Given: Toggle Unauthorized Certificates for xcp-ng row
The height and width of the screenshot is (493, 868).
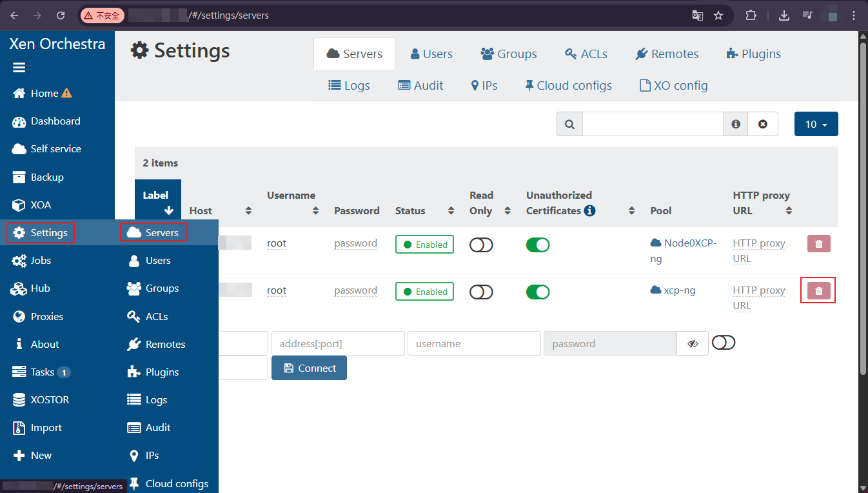Looking at the screenshot, I should point(538,292).
